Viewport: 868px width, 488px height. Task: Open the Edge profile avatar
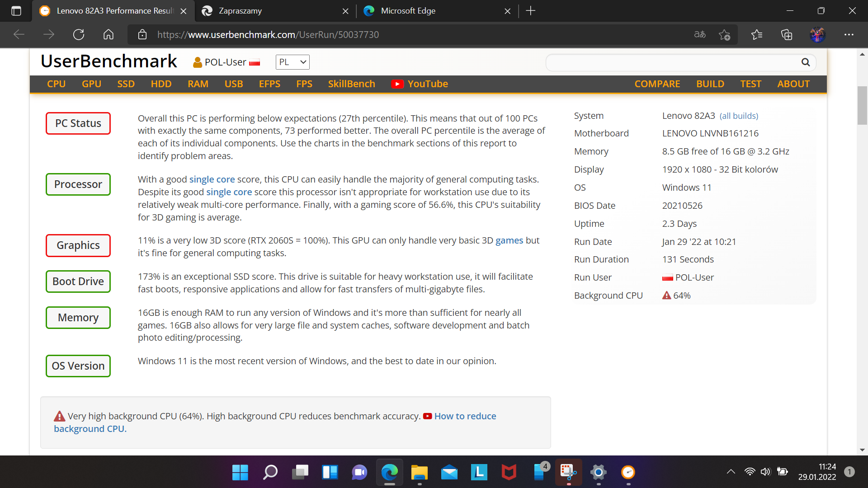817,34
